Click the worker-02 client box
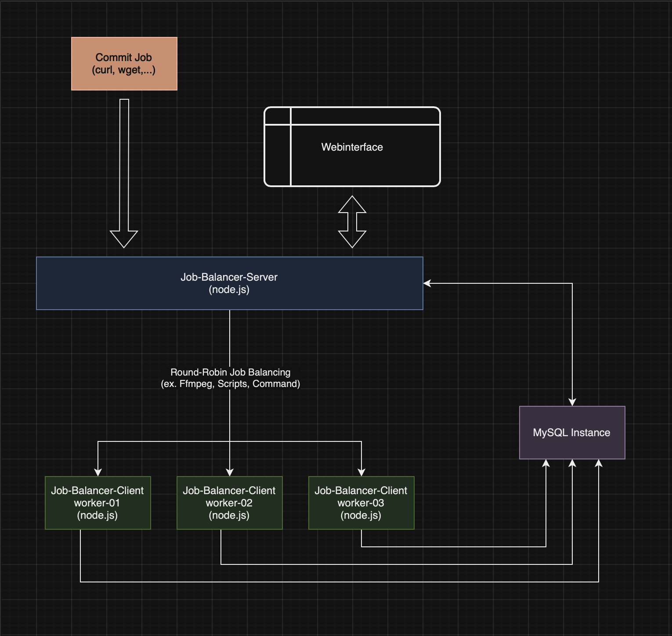Image resolution: width=672 pixels, height=636 pixels. [230, 503]
